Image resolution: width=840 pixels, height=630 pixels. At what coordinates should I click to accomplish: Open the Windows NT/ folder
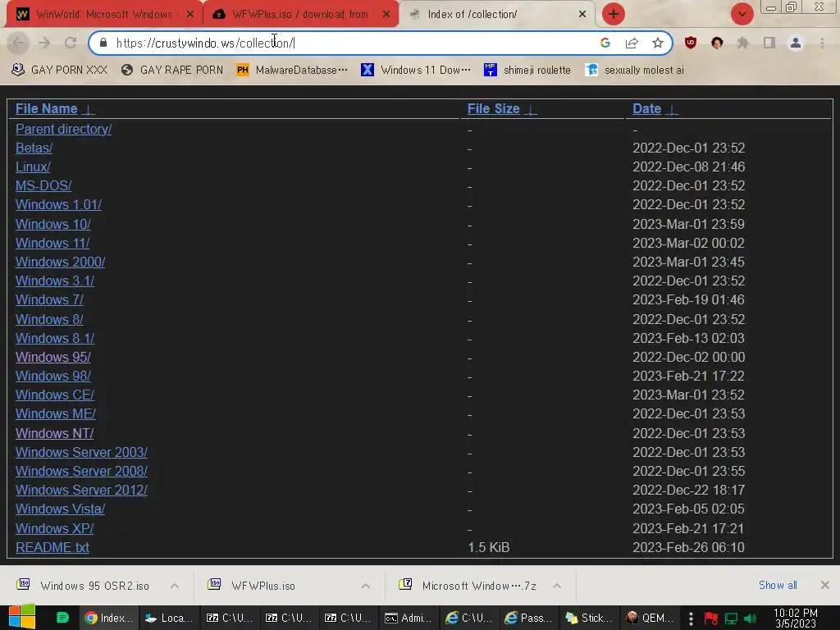click(x=55, y=433)
